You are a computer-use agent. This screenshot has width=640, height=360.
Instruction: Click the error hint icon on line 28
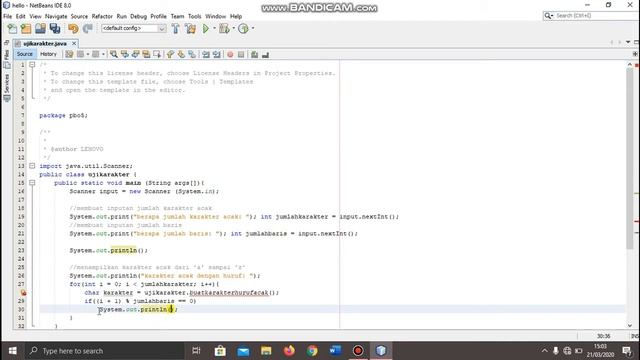point(23,292)
